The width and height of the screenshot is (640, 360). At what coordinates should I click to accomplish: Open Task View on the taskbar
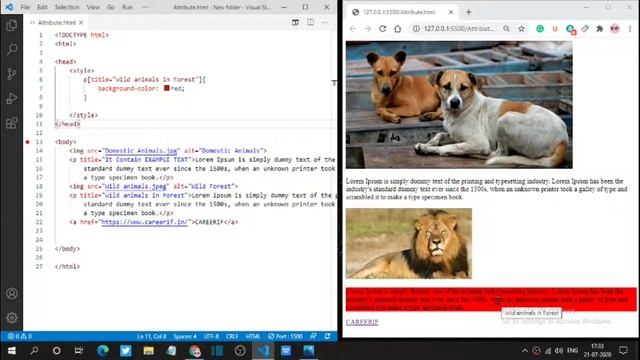pos(79,351)
